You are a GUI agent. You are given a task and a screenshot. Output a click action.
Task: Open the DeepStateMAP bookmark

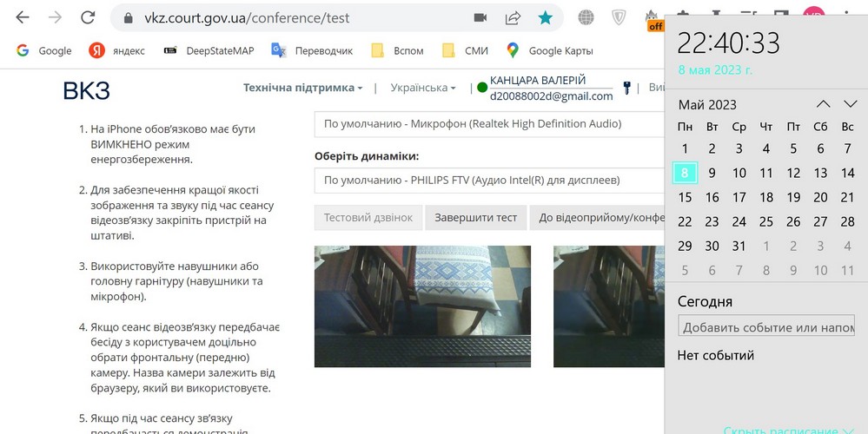209,51
